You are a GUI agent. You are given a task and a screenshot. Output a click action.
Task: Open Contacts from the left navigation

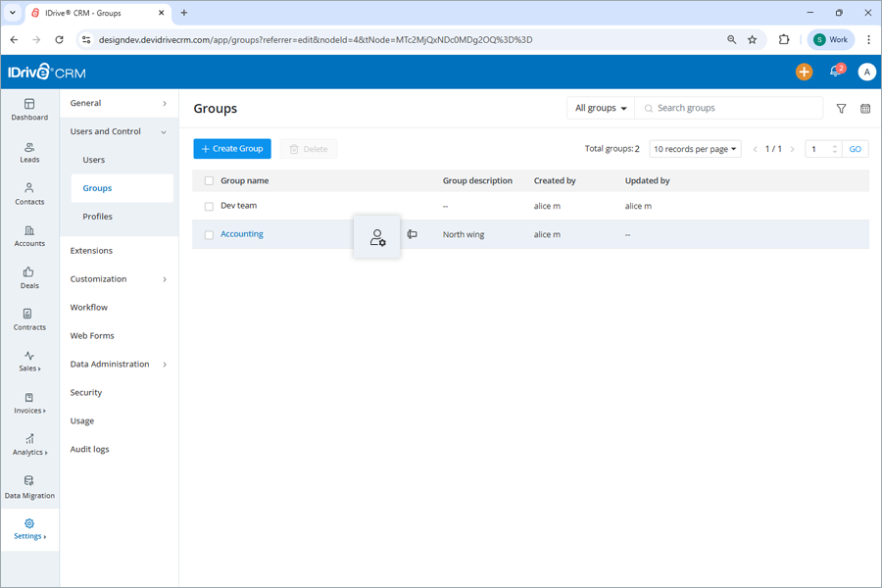(29, 195)
